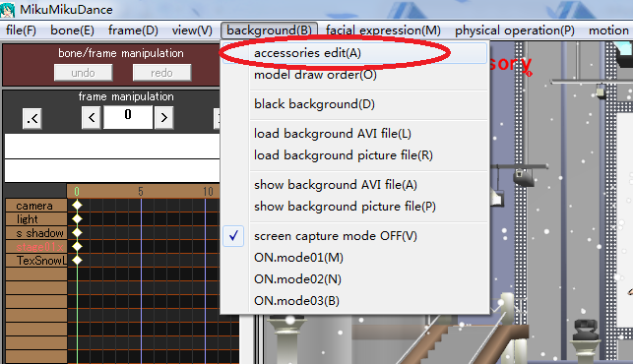The image size is (633, 364).
Task: Click s shadow keyframe diamond at frame 0
Action: click(x=77, y=232)
